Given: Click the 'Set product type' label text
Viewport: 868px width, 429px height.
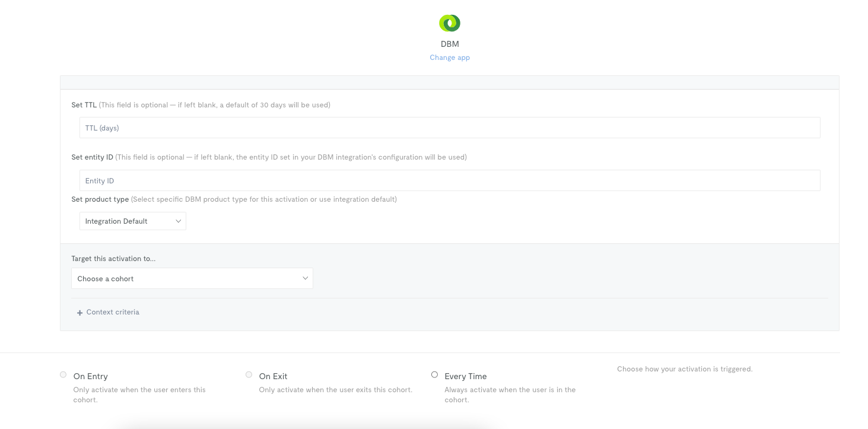Looking at the screenshot, I should (x=100, y=199).
